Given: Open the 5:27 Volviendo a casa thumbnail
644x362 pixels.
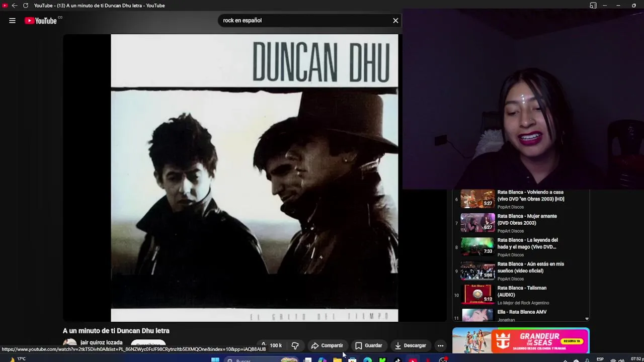Looking at the screenshot, I should (478, 199).
